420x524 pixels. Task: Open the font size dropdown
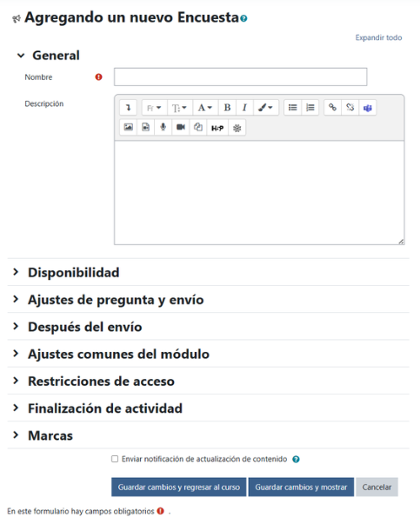point(180,108)
